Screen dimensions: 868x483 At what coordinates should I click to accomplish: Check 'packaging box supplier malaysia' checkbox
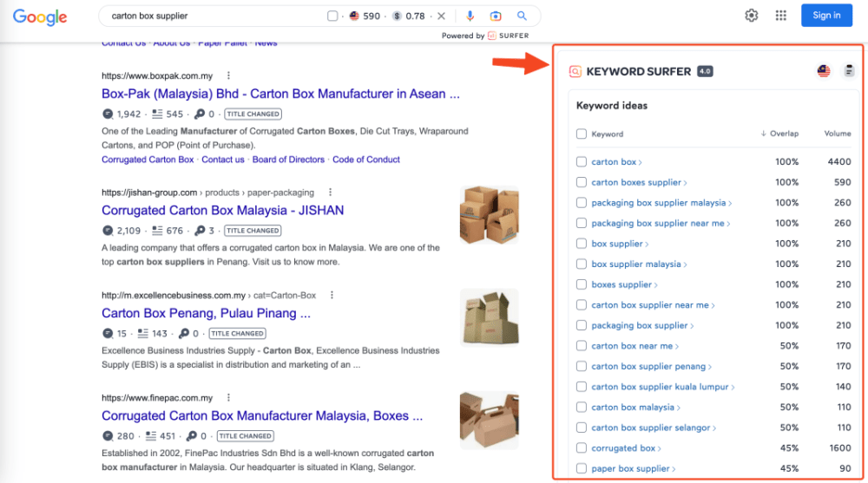582,203
